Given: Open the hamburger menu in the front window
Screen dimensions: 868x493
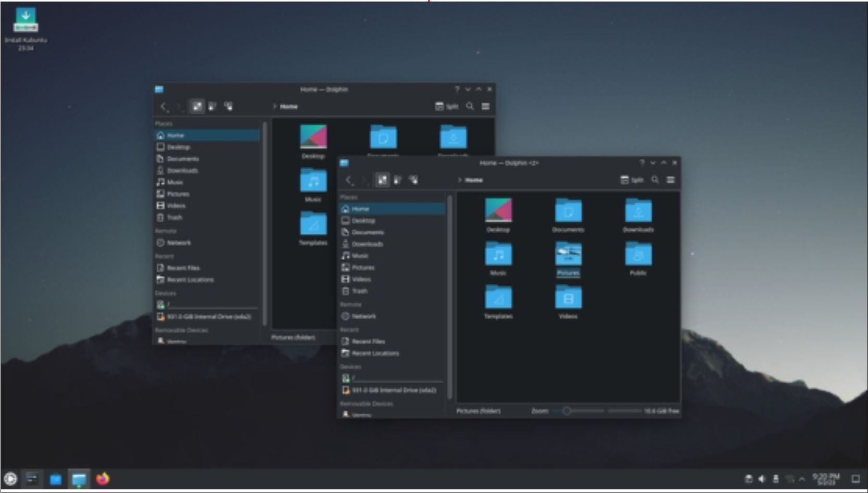Looking at the screenshot, I should (x=671, y=180).
